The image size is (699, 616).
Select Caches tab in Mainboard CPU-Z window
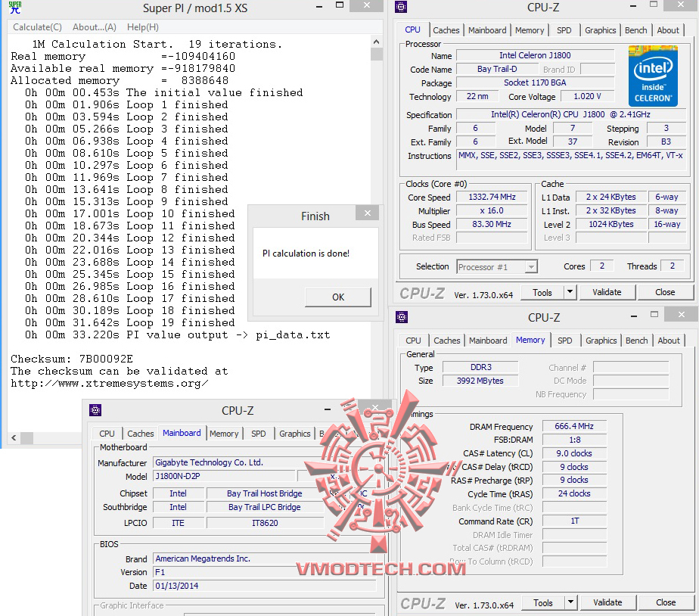tap(141, 434)
